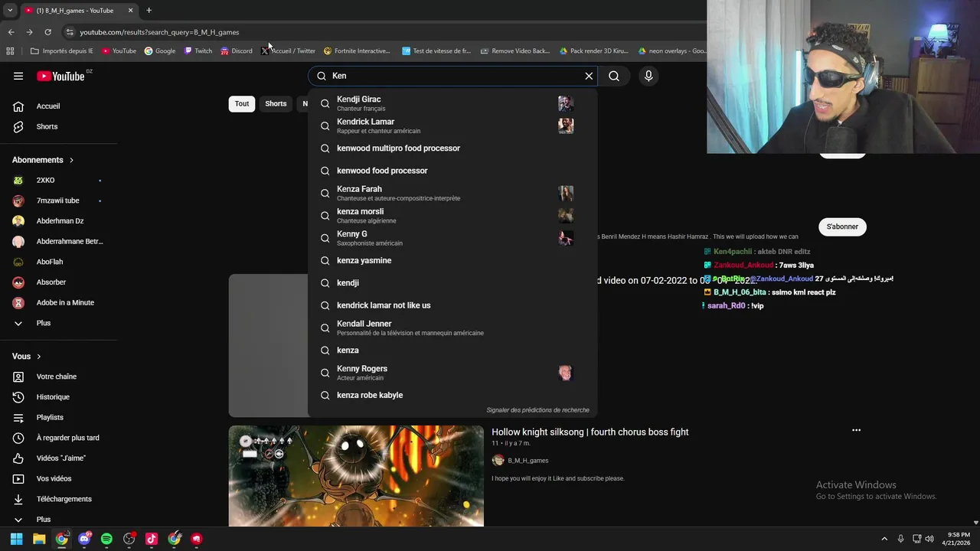
Task: Select the Kenny Rogers suggestion
Action: [x=452, y=373]
